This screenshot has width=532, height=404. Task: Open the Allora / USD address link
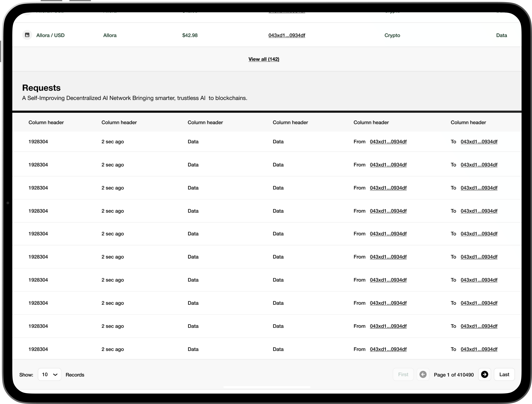click(287, 35)
